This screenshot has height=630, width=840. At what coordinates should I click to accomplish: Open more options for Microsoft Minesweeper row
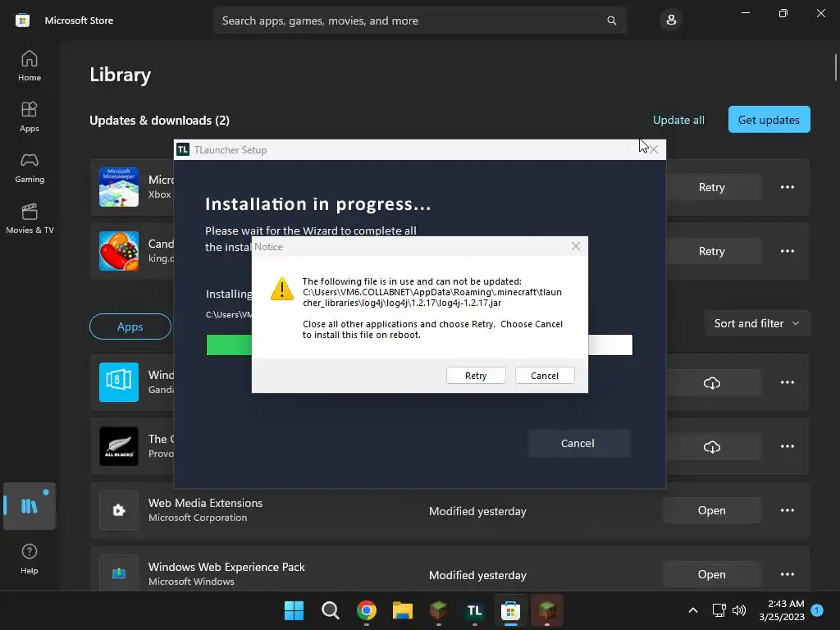click(787, 187)
